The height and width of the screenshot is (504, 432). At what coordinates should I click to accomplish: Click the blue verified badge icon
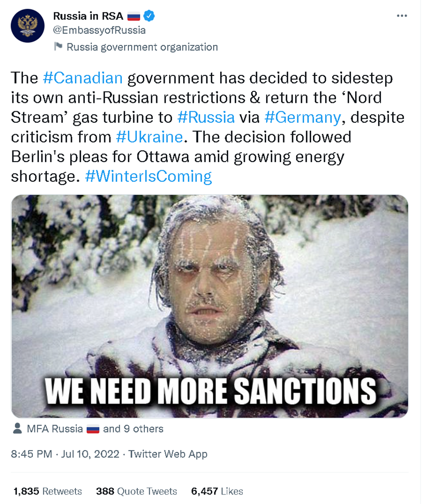coord(149,16)
